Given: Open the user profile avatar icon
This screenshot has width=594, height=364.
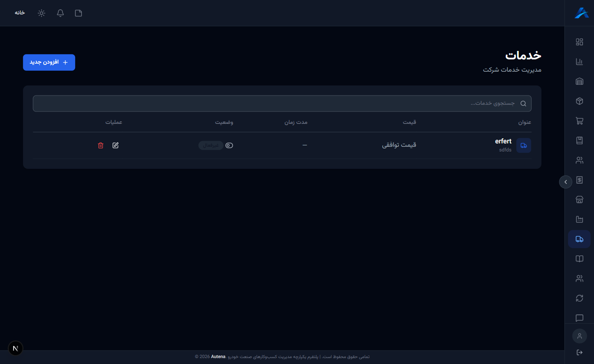Looking at the screenshot, I should coord(580,336).
